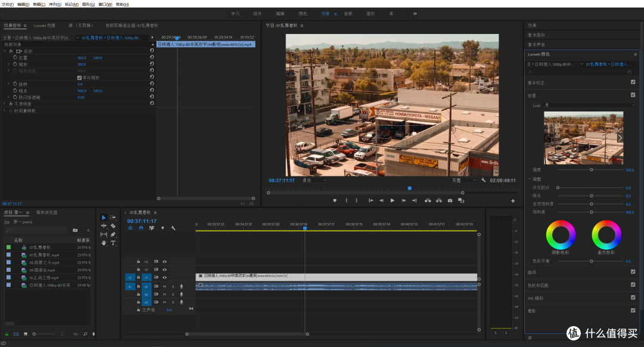The width and height of the screenshot is (644, 347).
Task: Open the 完整 playback resolution dropdown
Action: (x=463, y=180)
